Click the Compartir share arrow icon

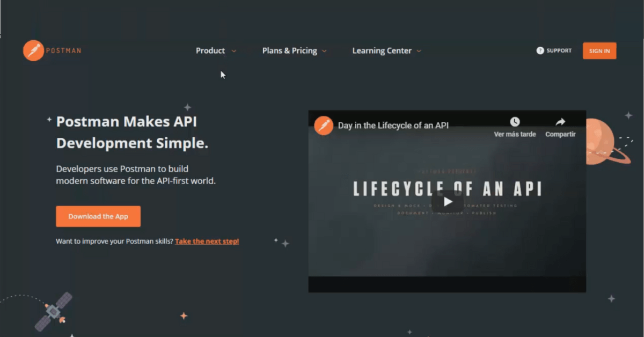(x=560, y=122)
